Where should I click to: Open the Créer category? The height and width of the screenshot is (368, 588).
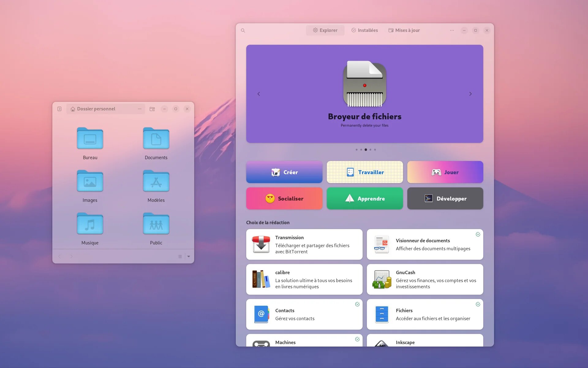pos(284,172)
